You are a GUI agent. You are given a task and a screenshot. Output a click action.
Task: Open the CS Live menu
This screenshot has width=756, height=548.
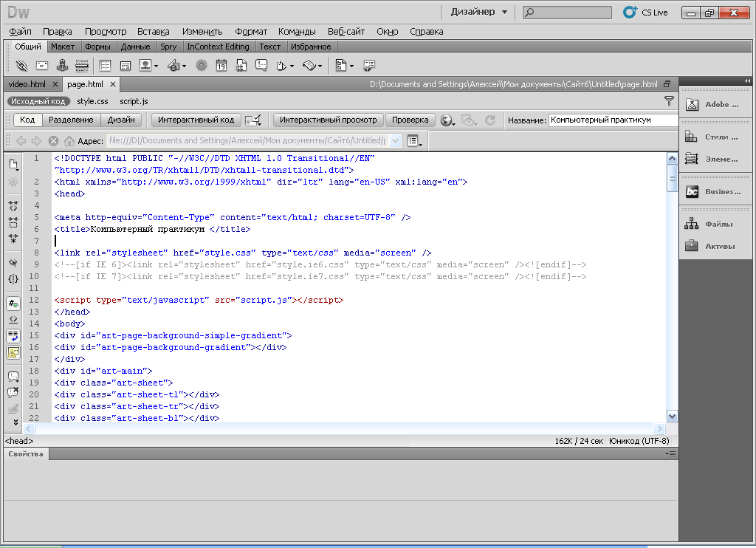point(645,13)
